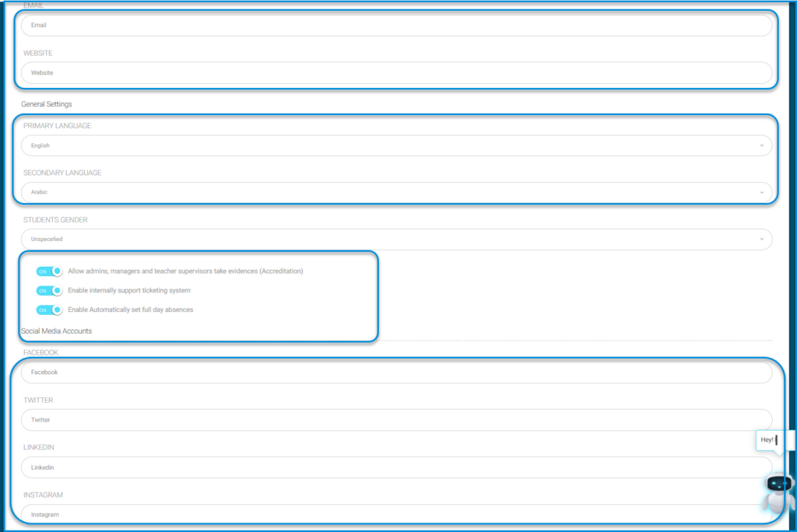The image size is (797, 532).
Task: Click the "Enable internally support ticketing system" text
Action: coord(129,291)
